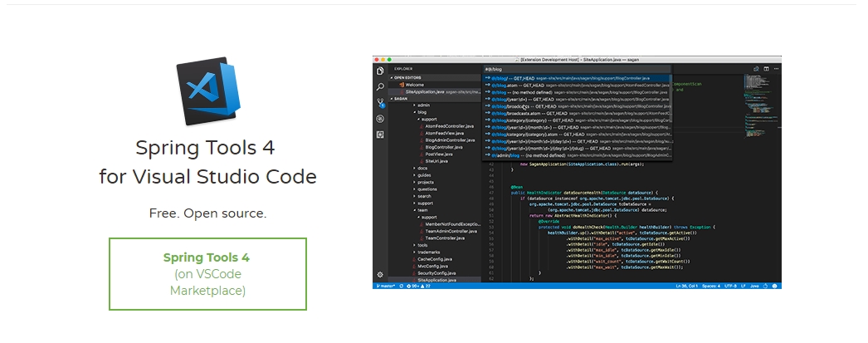Click the UTF-8 encoding status entry
The height and width of the screenshot is (343, 868).
[x=730, y=286]
